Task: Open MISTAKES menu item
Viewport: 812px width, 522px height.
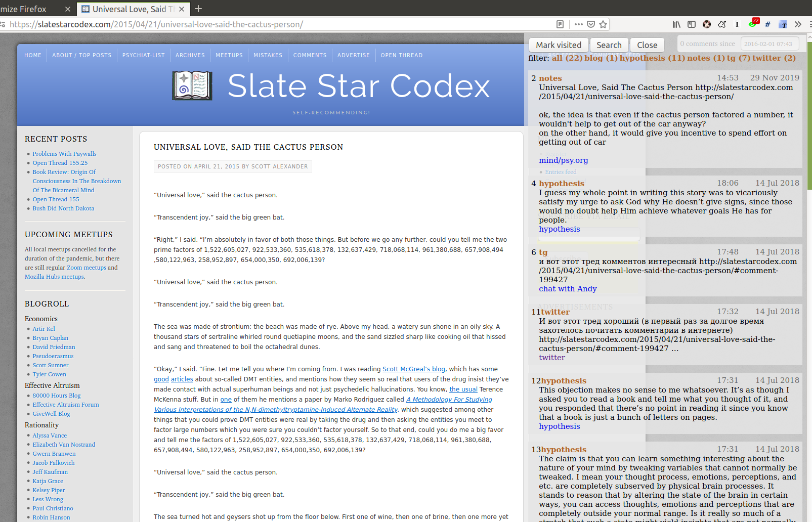Action: pos(268,55)
